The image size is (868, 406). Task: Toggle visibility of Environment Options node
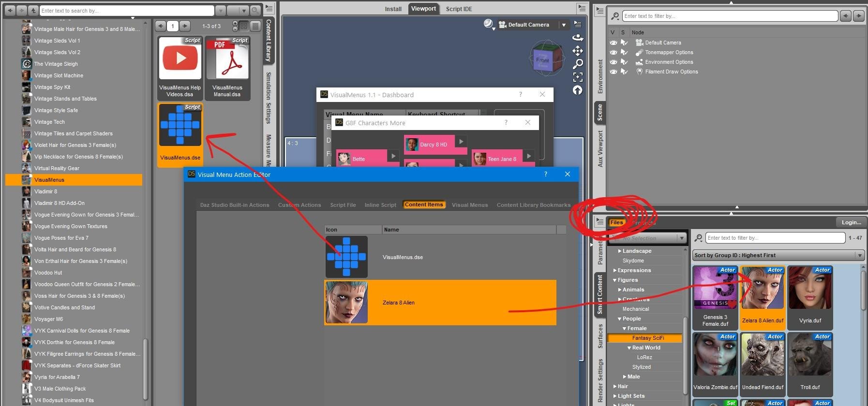[614, 62]
